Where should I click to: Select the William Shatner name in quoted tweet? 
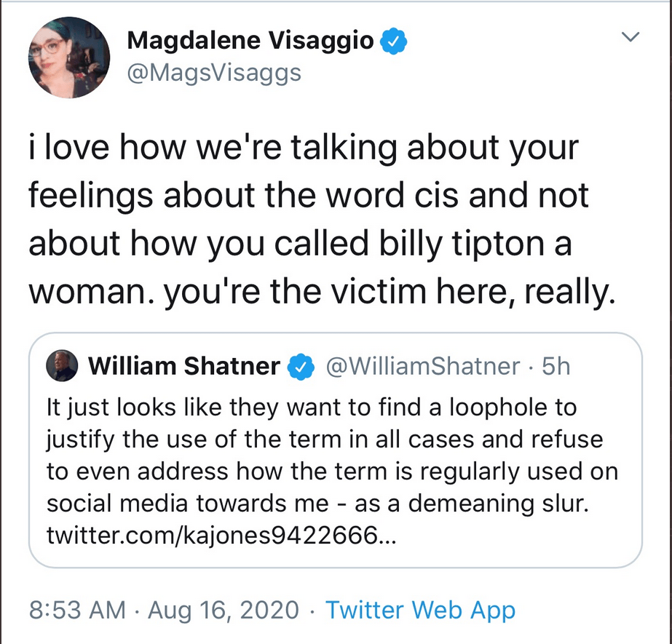(183, 367)
